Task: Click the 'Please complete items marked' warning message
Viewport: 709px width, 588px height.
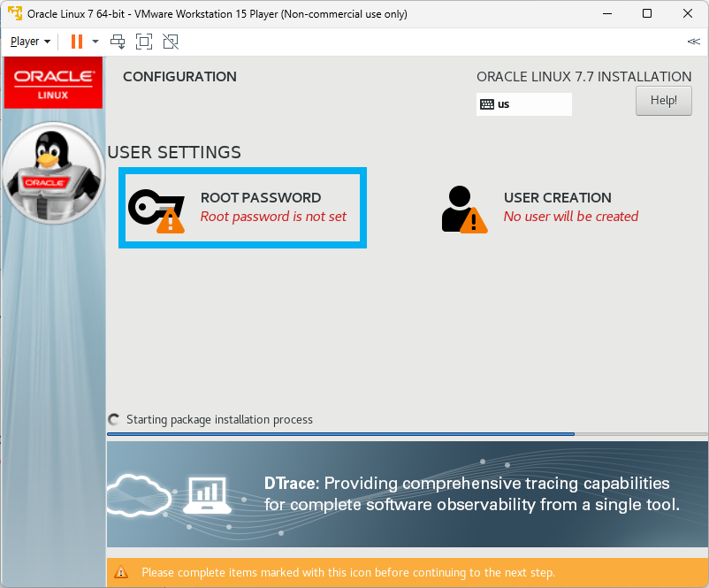Action: [x=348, y=573]
